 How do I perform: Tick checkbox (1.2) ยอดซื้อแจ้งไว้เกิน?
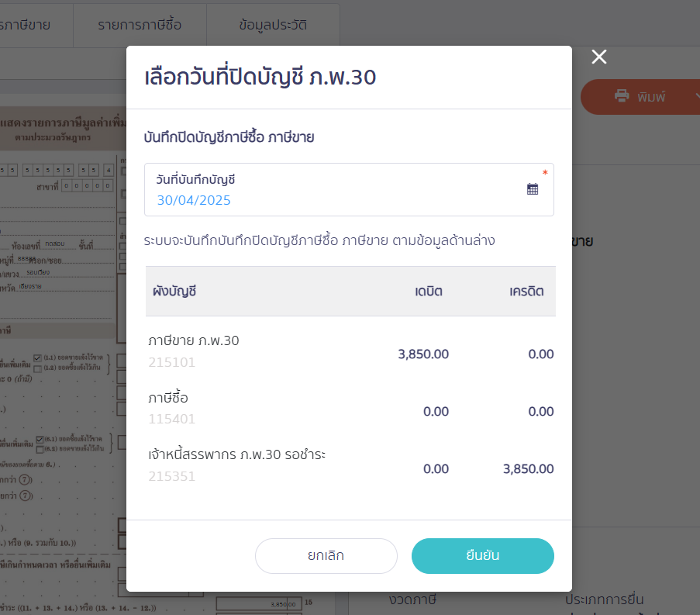(x=37, y=368)
